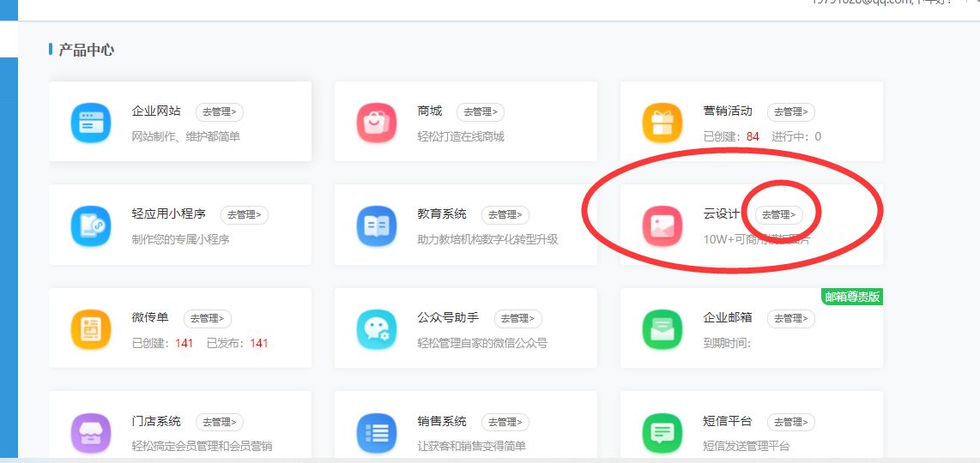980x463 pixels.
Task: Open the 公众号助手 chat bubble icon
Action: tap(377, 329)
